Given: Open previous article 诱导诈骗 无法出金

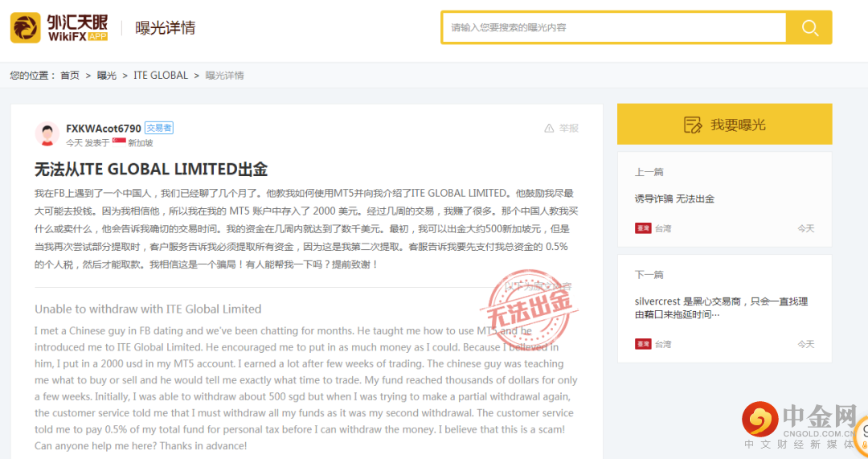Looking at the screenshot, I should pyautogui.click(x=674, y=199).
